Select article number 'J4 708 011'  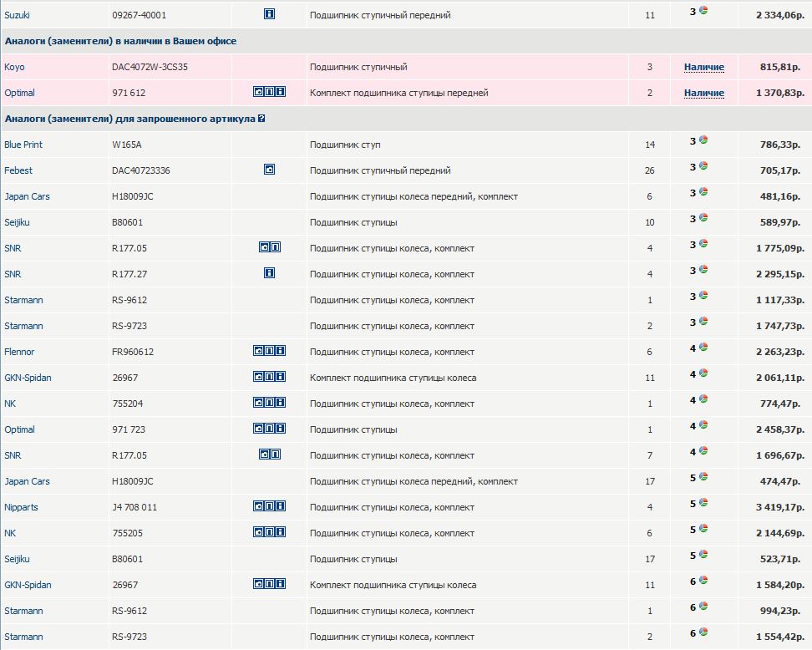point(134,507)
